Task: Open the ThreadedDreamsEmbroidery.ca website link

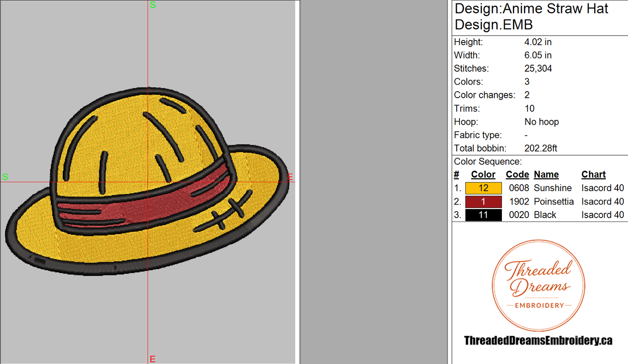Action: (x=538, y=341)
